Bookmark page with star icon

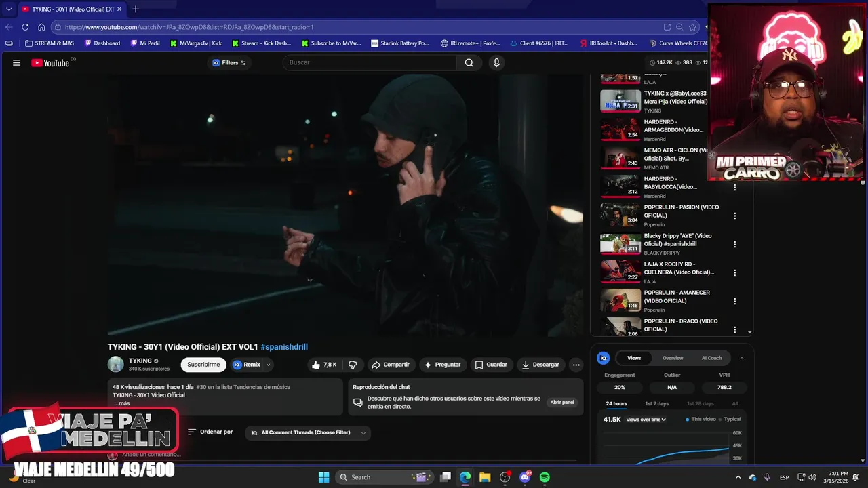click(692, 27)
